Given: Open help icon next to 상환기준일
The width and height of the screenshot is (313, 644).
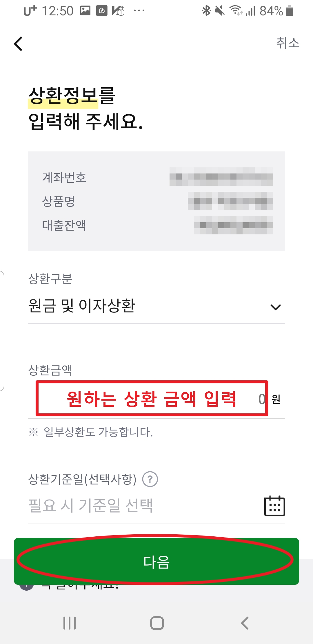Looking at the screenshot, I should coord(150,479).
